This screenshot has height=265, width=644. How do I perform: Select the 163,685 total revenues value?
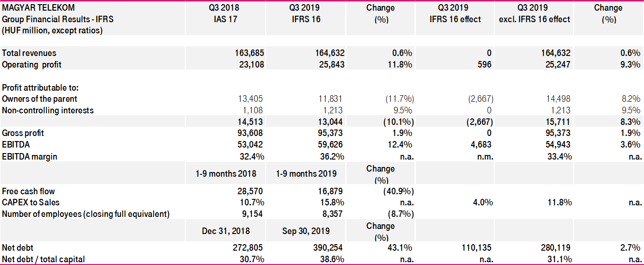pos(249,53)
